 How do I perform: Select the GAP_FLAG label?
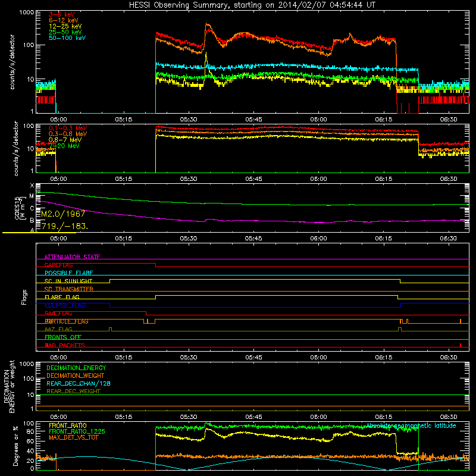58,265
